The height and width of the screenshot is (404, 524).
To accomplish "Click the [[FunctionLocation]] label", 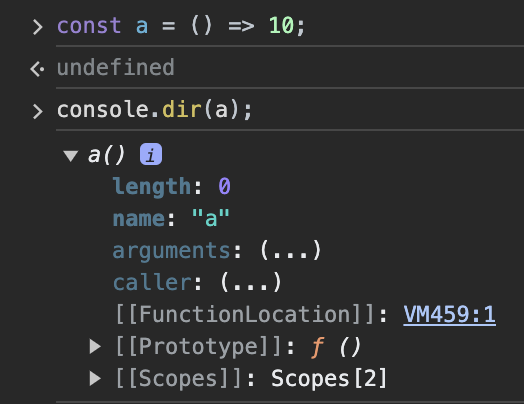I will (x=245, y=314).
